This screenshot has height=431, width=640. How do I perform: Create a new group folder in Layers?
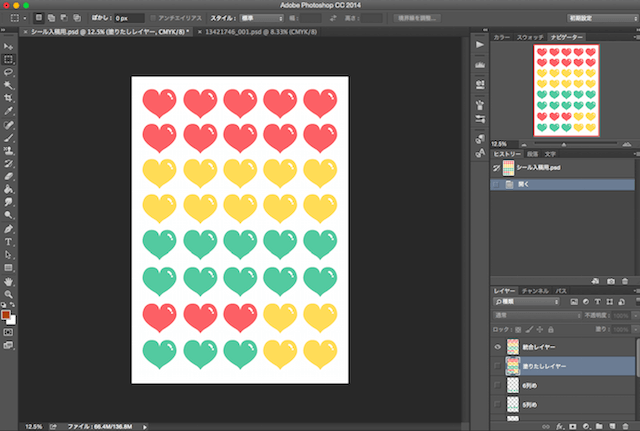click(x=599, y=426)
